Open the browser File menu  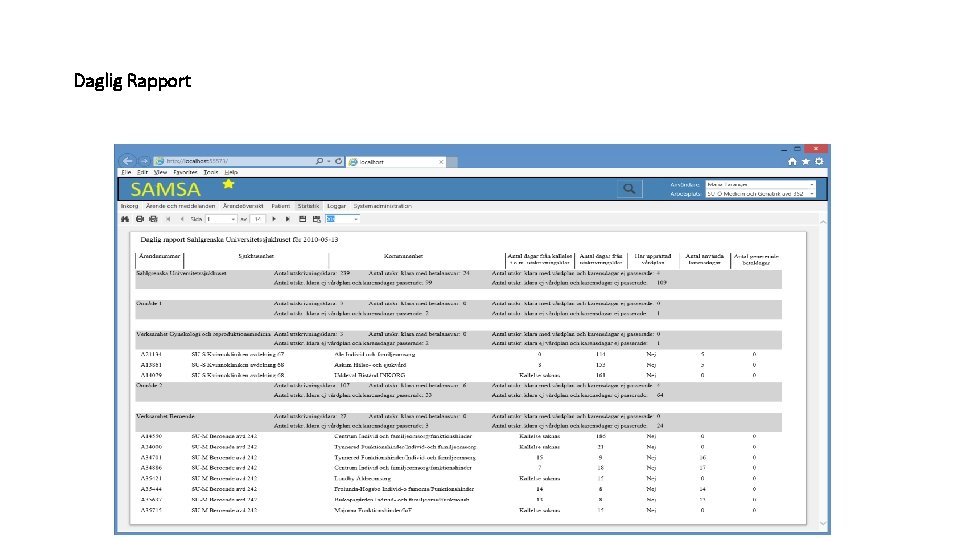[126, 173]
